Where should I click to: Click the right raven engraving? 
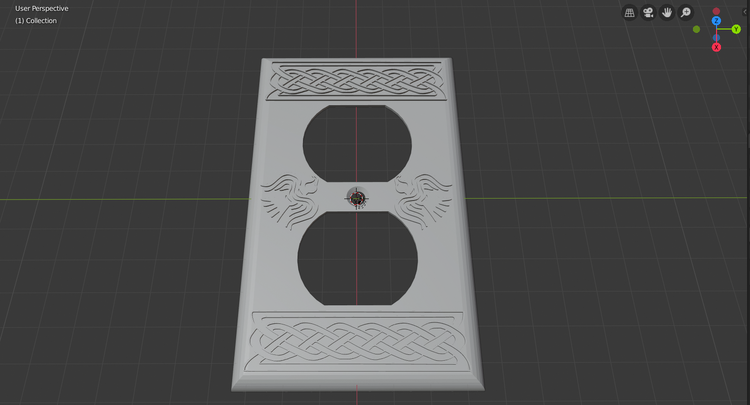[x=423, y=200]
